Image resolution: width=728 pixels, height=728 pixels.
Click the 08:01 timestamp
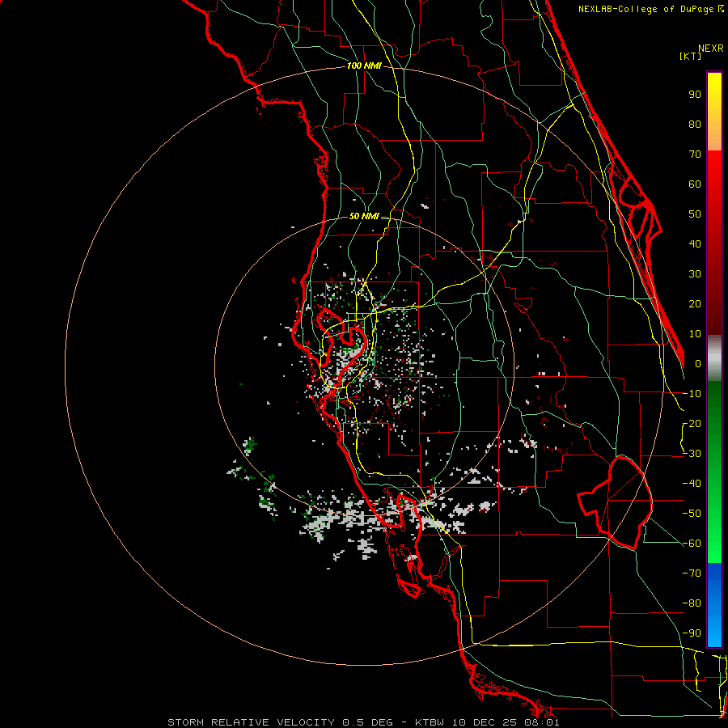pyautogui.click(x=541, y=722)
